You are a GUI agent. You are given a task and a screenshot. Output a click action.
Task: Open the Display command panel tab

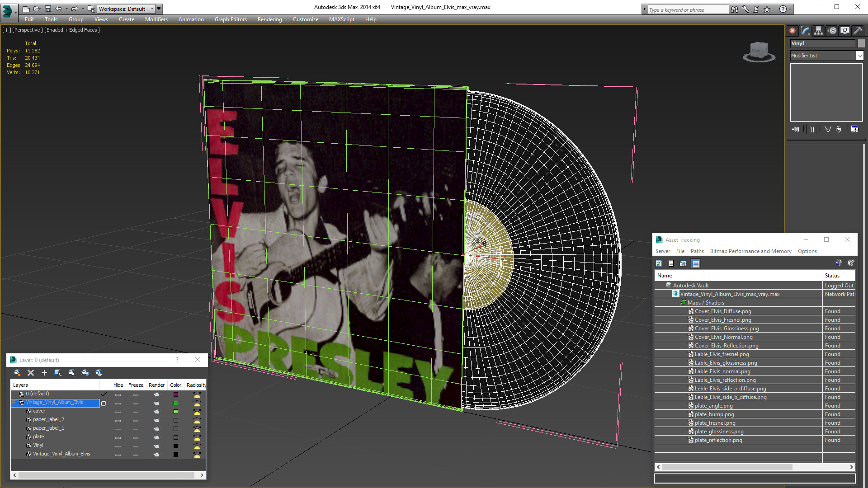[x=844, y=31]
